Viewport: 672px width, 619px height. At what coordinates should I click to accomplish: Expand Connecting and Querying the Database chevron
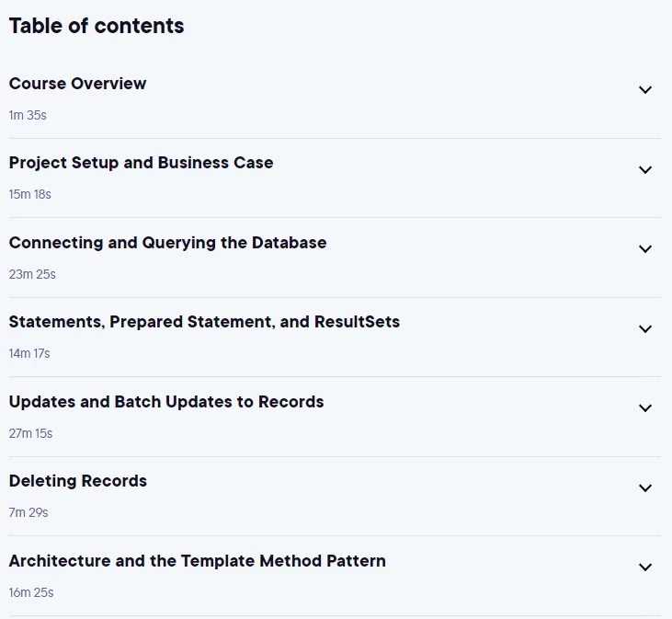645,248
